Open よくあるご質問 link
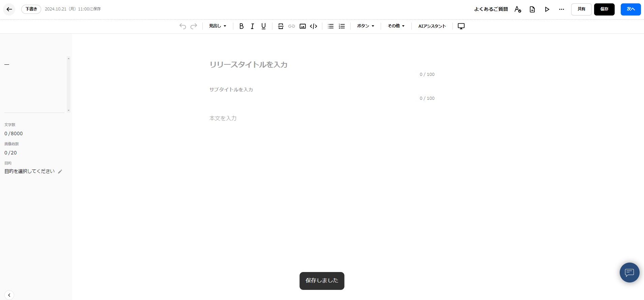This screenshot has height=300, width=644. [491, 9]
